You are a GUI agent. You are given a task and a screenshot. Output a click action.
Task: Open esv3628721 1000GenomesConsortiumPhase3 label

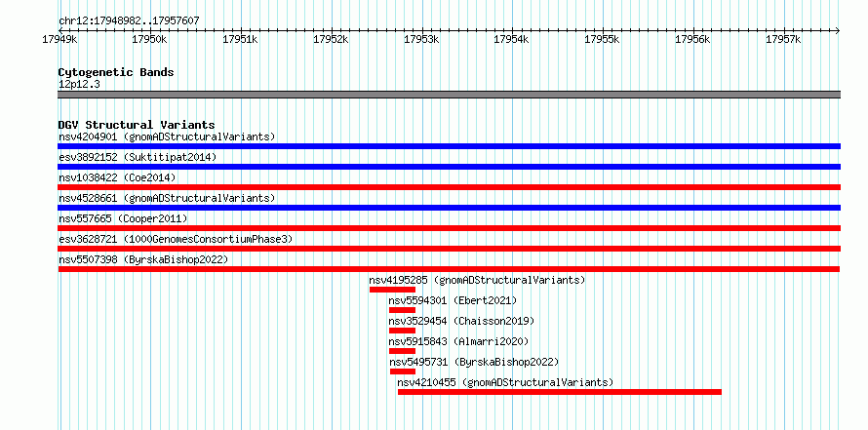[x=176, y=239]
